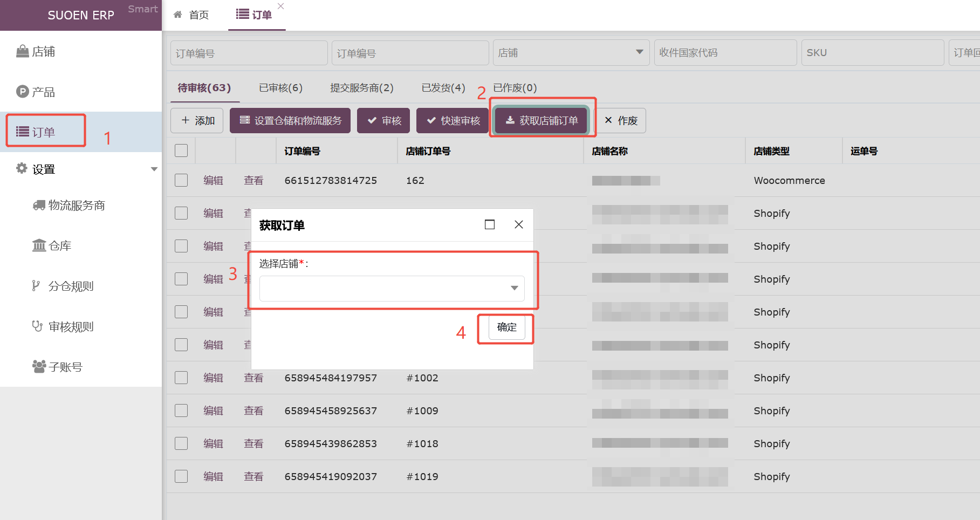Click 编辑 for order #1019
Screen dimensions: 980x520
coord(214,476)
